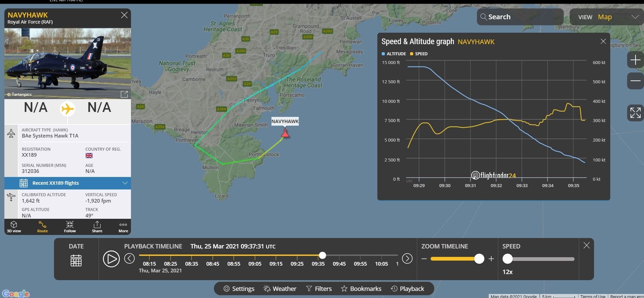The height and width of the screenshot is (298, 644).
Task: Click the playback timeline position handle
Action: coord(322,255)
